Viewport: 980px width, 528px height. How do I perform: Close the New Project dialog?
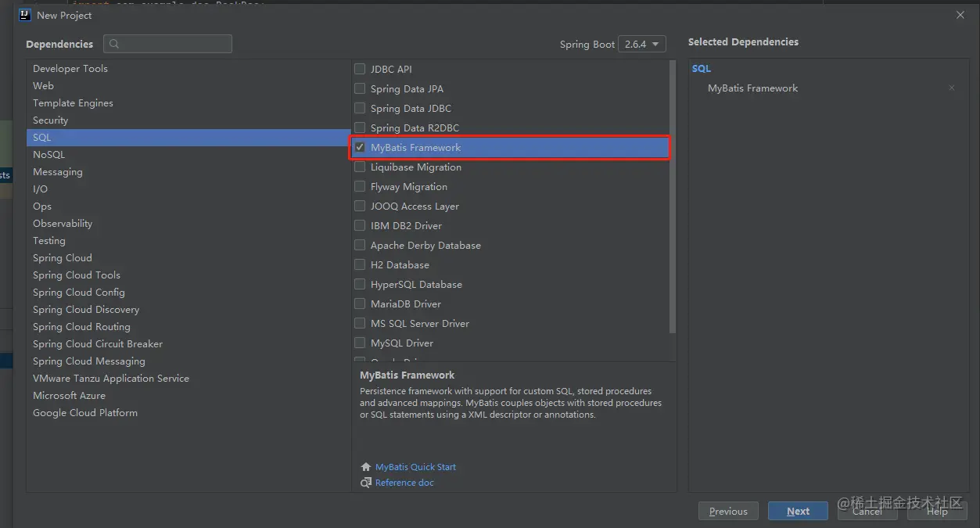click(x=960, y=15)
